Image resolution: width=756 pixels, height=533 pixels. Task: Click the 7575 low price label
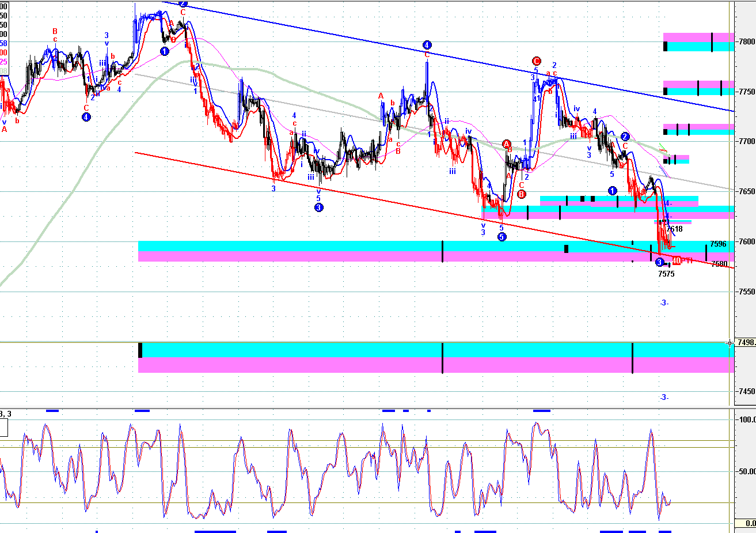tap(666, 274)
